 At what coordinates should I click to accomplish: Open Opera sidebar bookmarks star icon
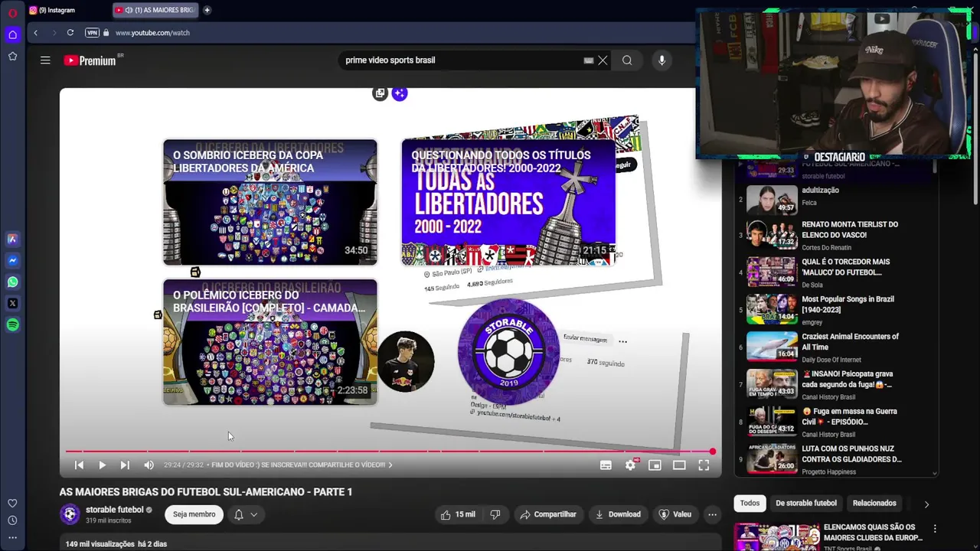click(12, 56)
